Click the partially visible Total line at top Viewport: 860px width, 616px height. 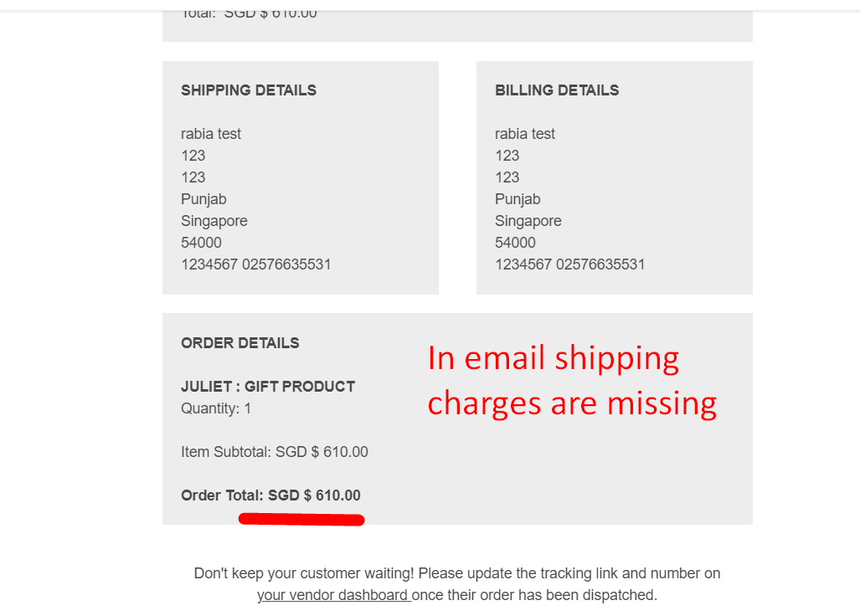tap(249, 13)
